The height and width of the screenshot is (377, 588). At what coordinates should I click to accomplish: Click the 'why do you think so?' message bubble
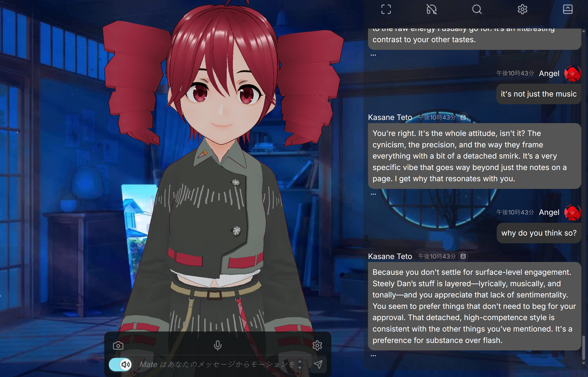[x=539, y=233]
